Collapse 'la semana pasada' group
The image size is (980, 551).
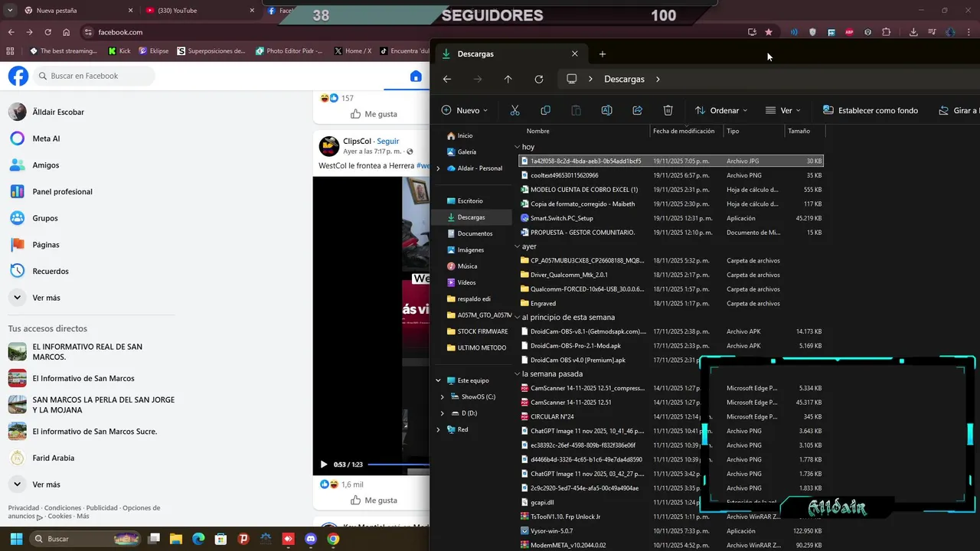click(518, 374)
